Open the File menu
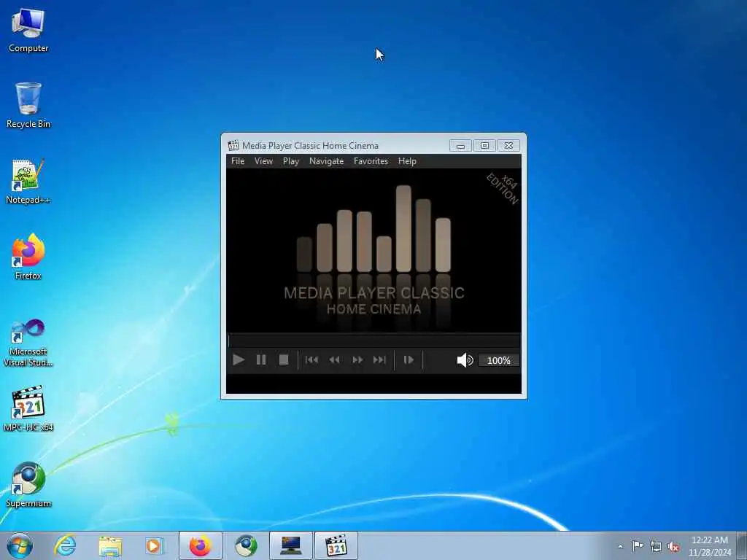The width and height of the screenshot is (747, 560). click(238, 161)
